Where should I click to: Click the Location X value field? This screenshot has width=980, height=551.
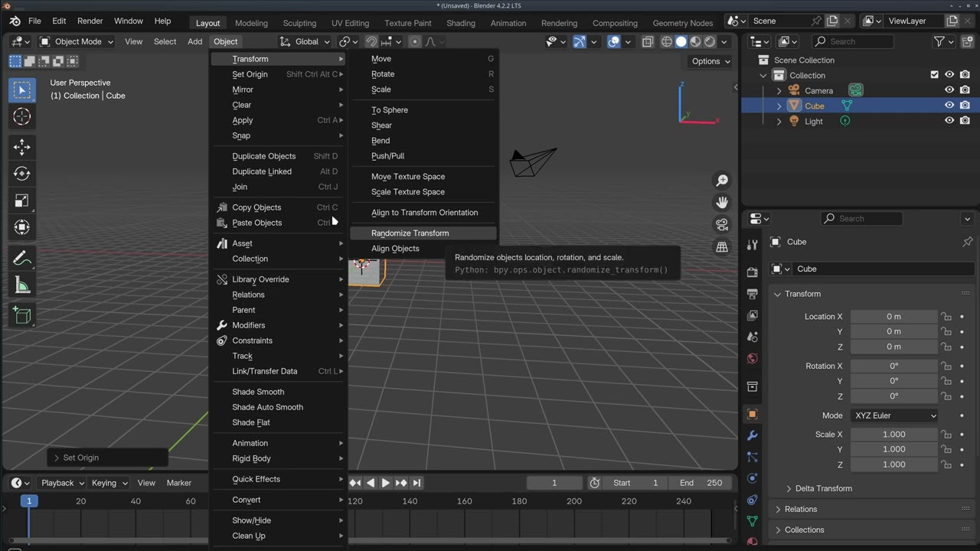click(894, 317)
